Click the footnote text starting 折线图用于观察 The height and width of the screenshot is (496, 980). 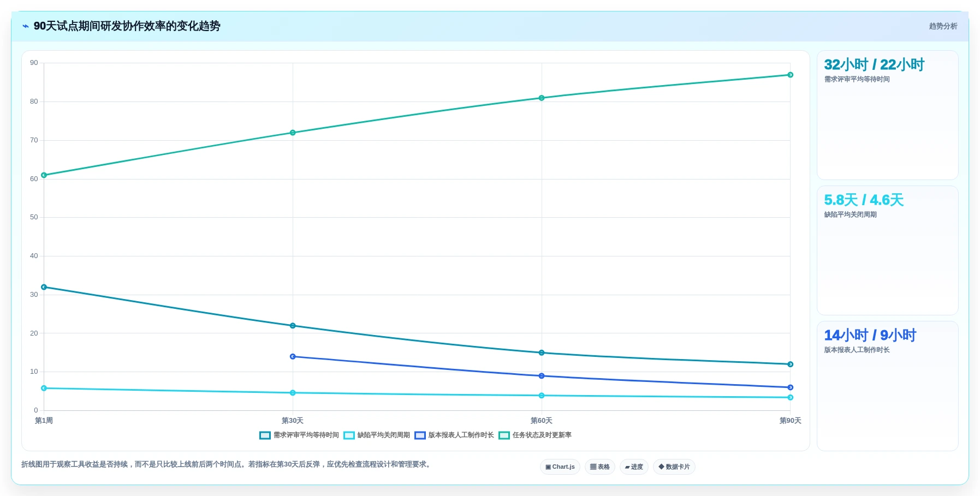227,465
